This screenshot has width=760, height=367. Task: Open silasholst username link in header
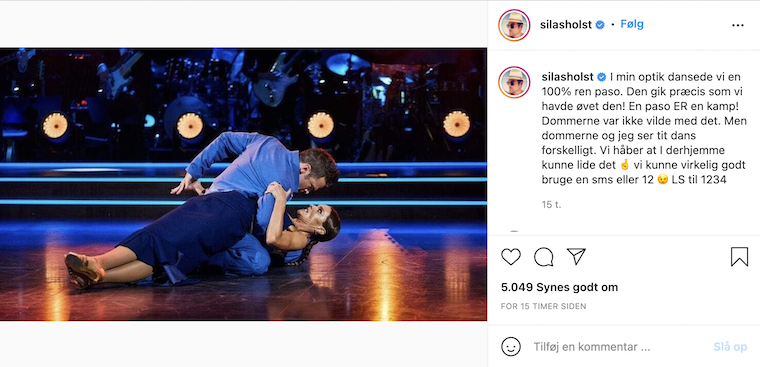pyautogui.click(x=566, y=25)
